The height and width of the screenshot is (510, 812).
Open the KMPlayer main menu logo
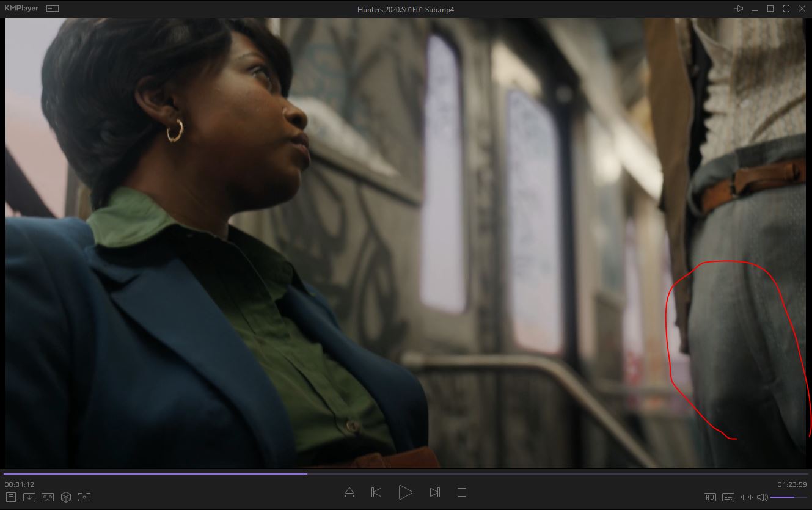pos(21,9)
